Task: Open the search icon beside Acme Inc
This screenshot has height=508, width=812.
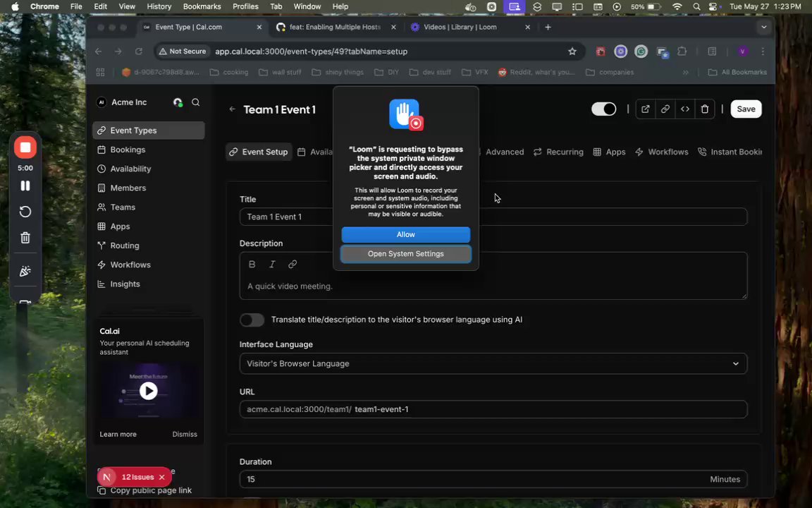Action: coord(196,102)
